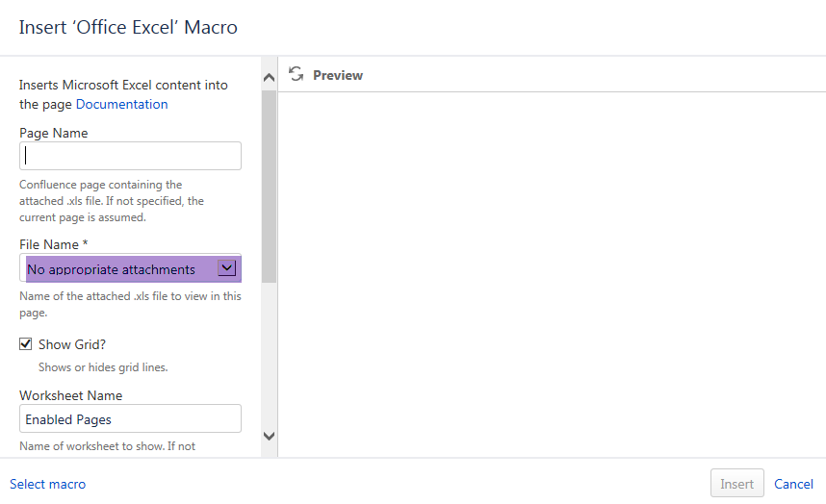Click the 'Worksheet Name' label
This screenshot has width=826, height=504.
tap(70, 395)
